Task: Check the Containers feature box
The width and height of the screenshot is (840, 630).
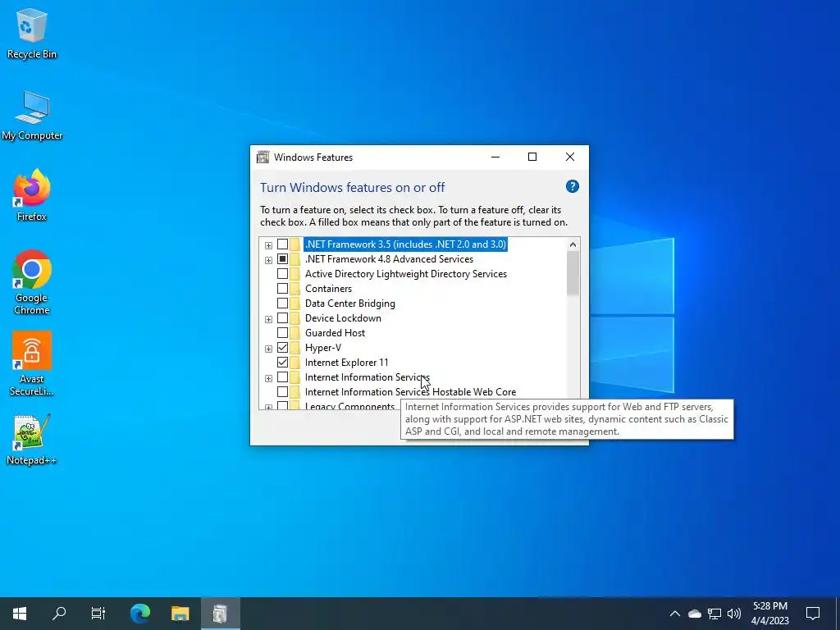Action: 282,288
